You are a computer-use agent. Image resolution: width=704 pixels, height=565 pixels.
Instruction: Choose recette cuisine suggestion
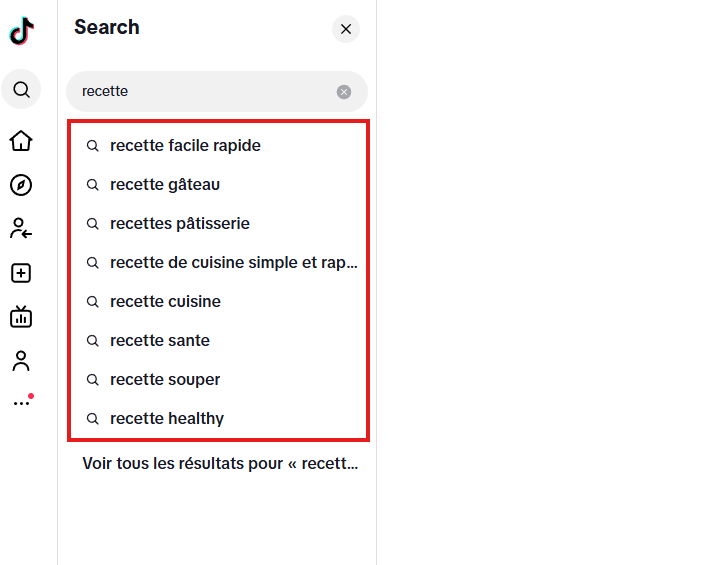tap(165, 302)
